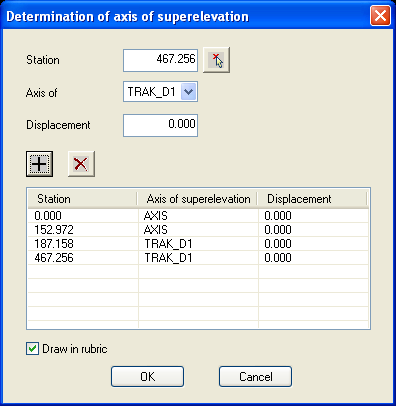Confirm with the OK button
The image size is (396, 406).
point(147,377)
